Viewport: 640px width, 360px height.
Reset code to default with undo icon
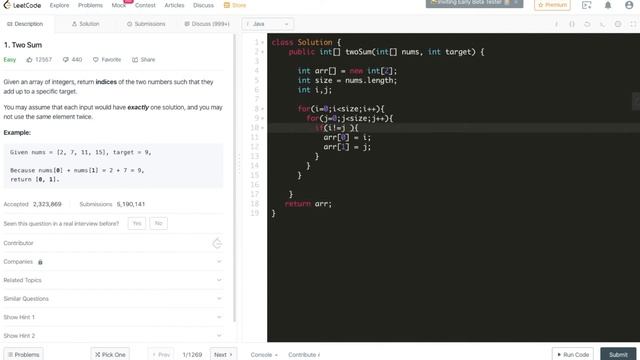tap(587, 24)
